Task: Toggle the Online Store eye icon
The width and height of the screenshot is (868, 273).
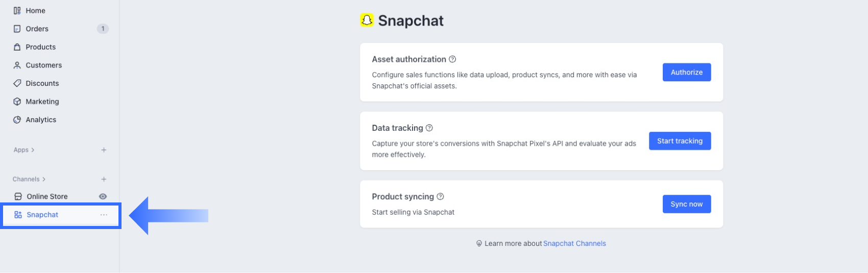Action: click(103, 196)
